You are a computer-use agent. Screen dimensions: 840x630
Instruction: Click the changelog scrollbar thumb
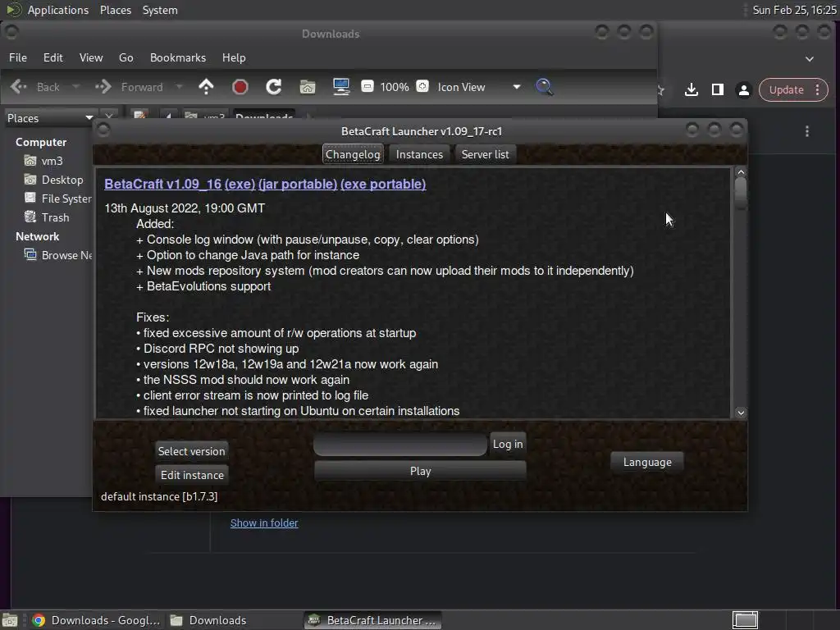pos(741,193)
